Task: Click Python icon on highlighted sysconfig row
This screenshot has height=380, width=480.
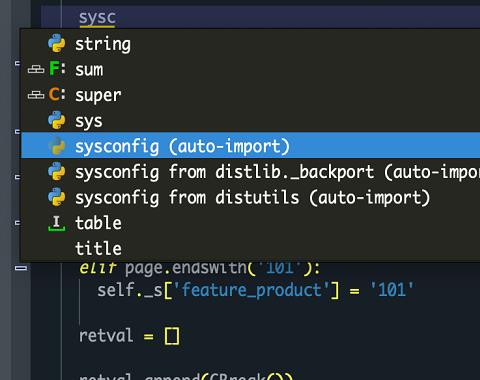Action: click(x=57, y=146)
